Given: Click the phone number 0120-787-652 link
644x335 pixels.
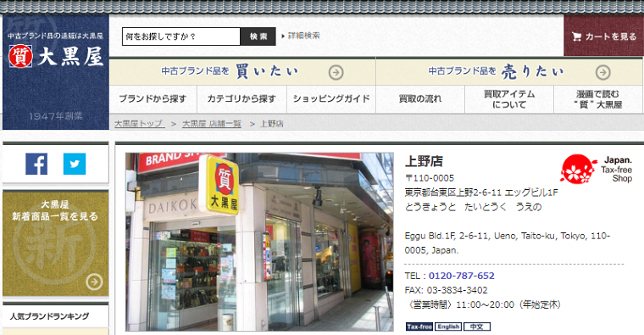Looking at the screenshot, I should pos(462,276).
